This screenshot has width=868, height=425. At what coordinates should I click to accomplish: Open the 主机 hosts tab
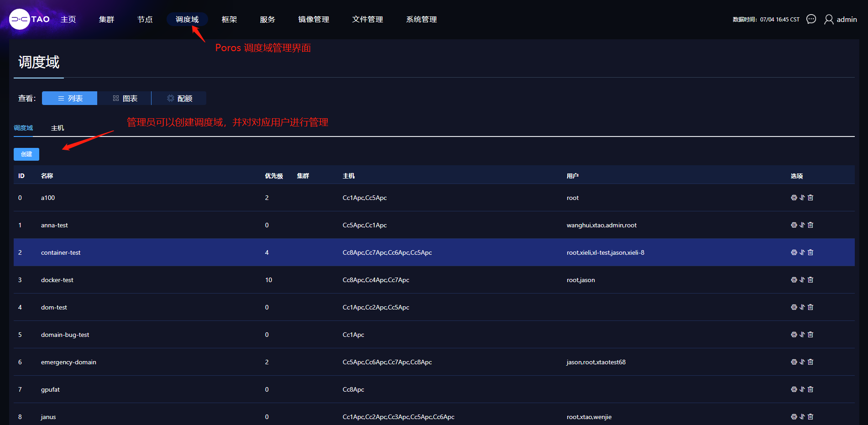coord(58,128)
